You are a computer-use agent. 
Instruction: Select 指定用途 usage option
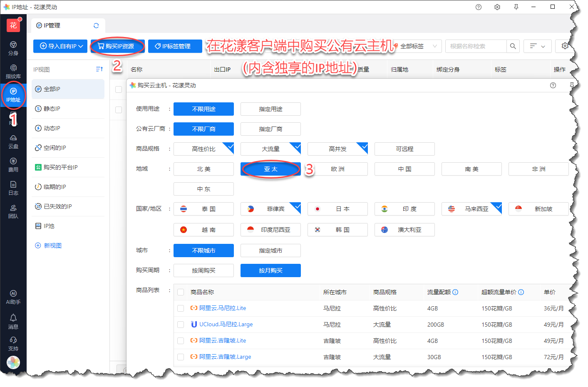click(270, 109)
